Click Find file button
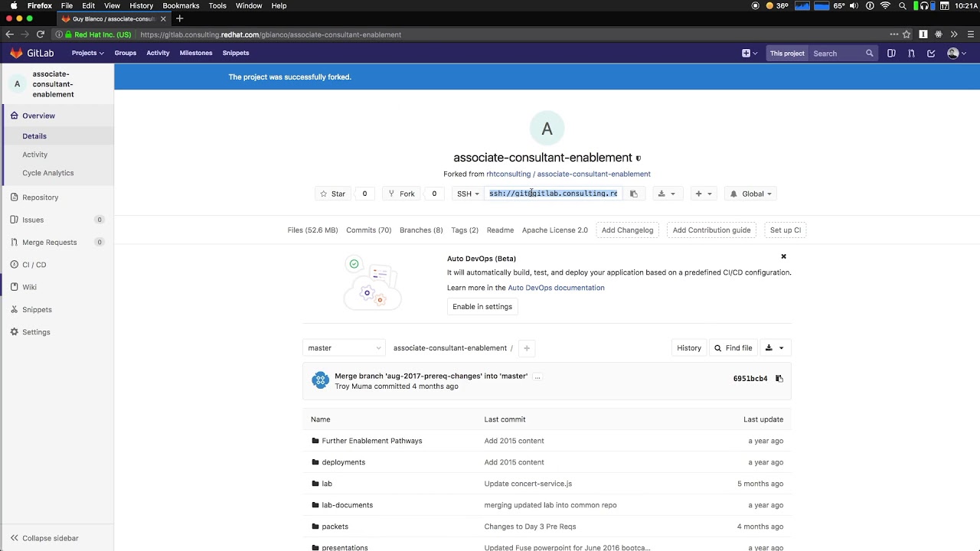 733,348
